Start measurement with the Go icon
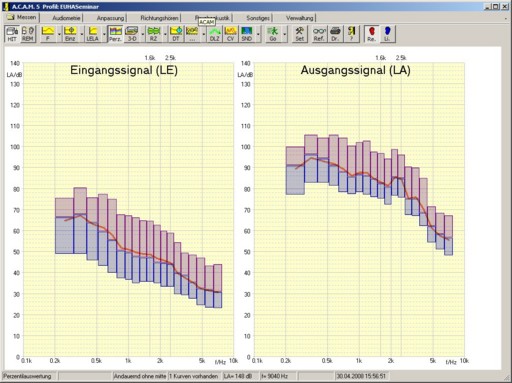512x383 pixels. click(273, 34)
